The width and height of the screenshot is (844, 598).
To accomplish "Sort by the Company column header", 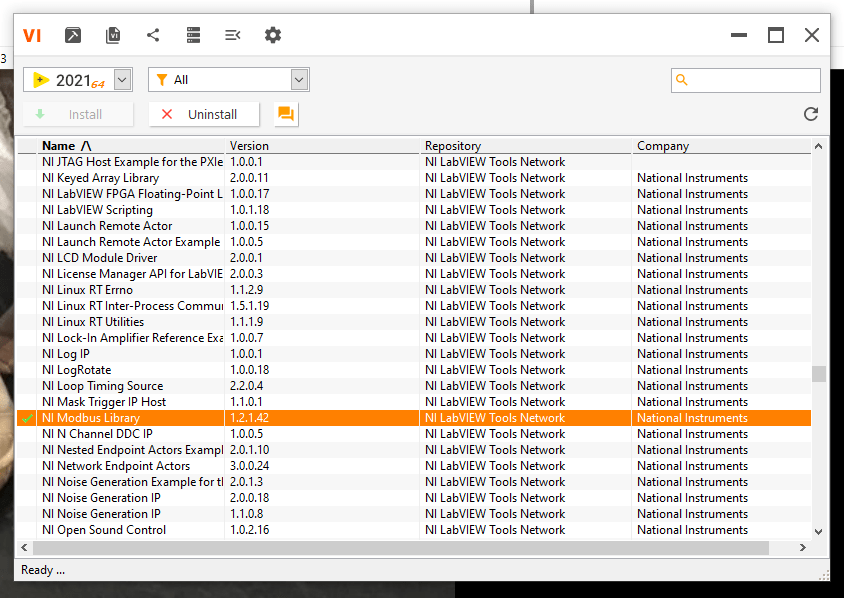I will click(x=721, y=146).
